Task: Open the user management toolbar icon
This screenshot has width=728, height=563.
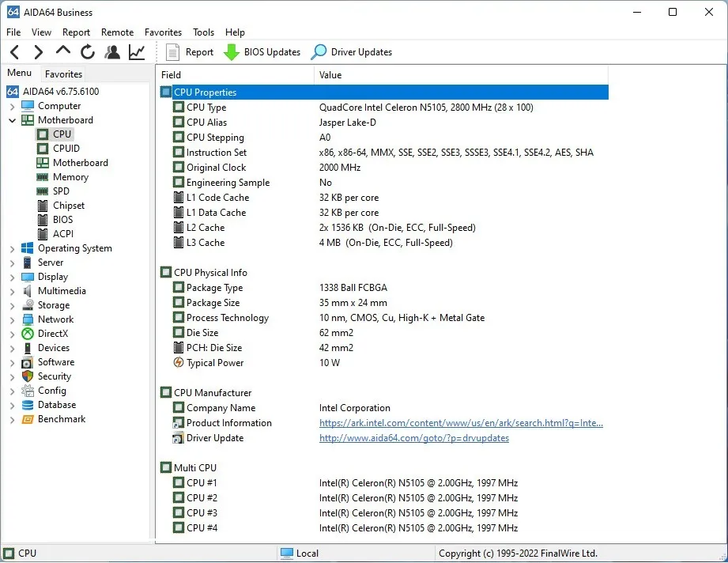Action: click(x=112, y=52)
